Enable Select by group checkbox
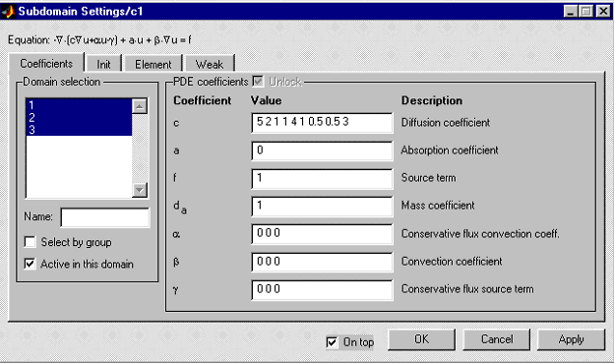614x364 pixels. (31, 242)
